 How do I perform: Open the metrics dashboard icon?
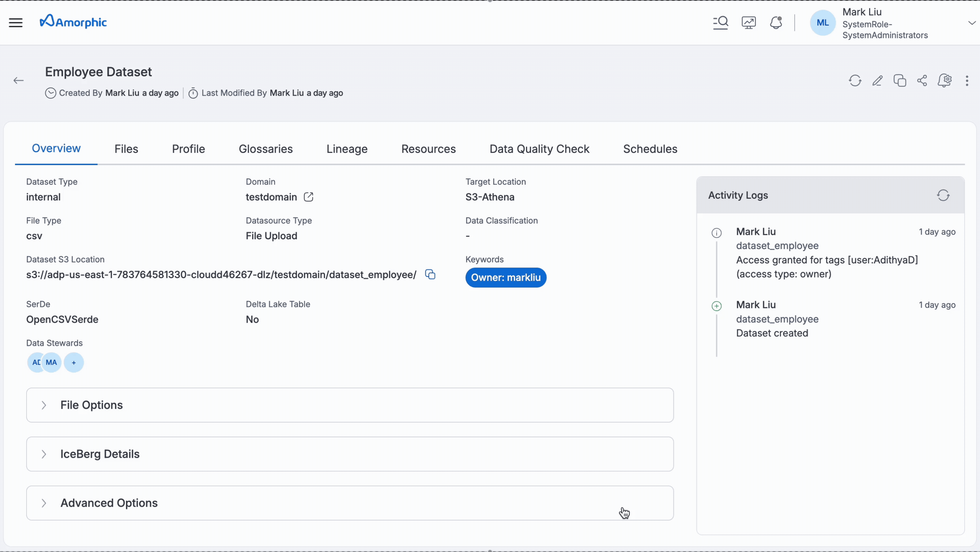[x=748, y=22]
